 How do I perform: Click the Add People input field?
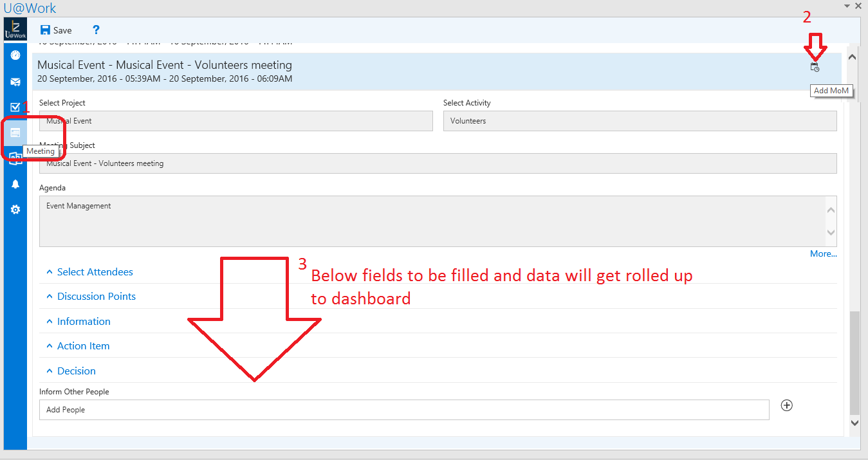point(403,410)
